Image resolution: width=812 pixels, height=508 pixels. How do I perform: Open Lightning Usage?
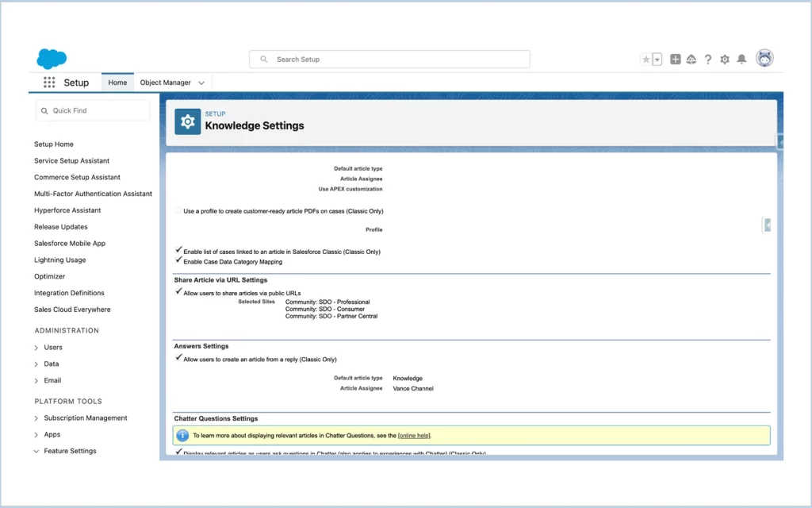60,260
